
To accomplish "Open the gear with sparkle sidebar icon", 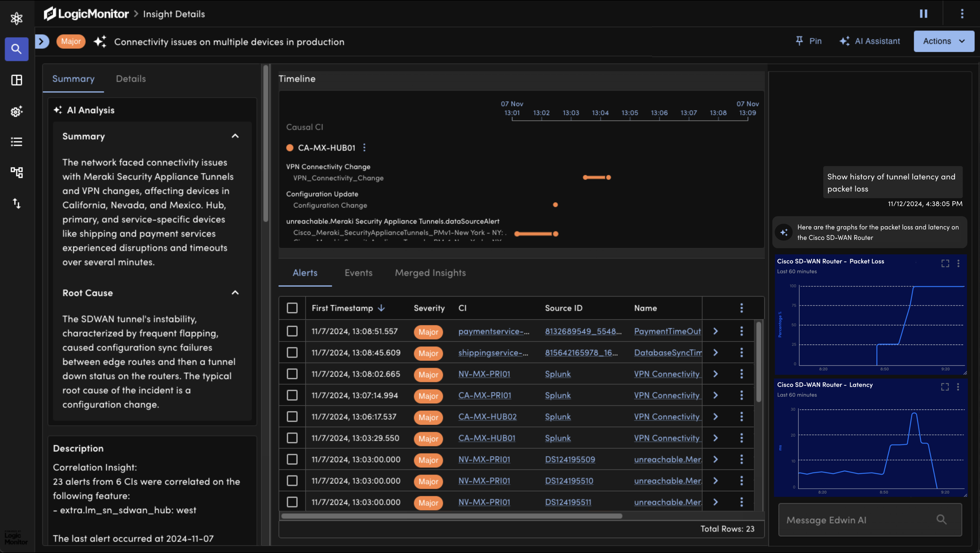I will (x=16, y=111).
